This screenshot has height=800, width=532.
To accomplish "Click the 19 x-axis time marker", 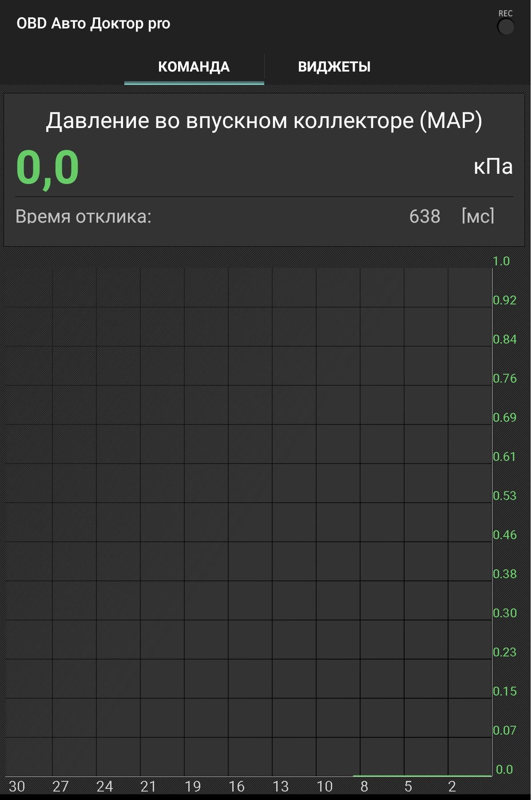I will click(193, 787).
